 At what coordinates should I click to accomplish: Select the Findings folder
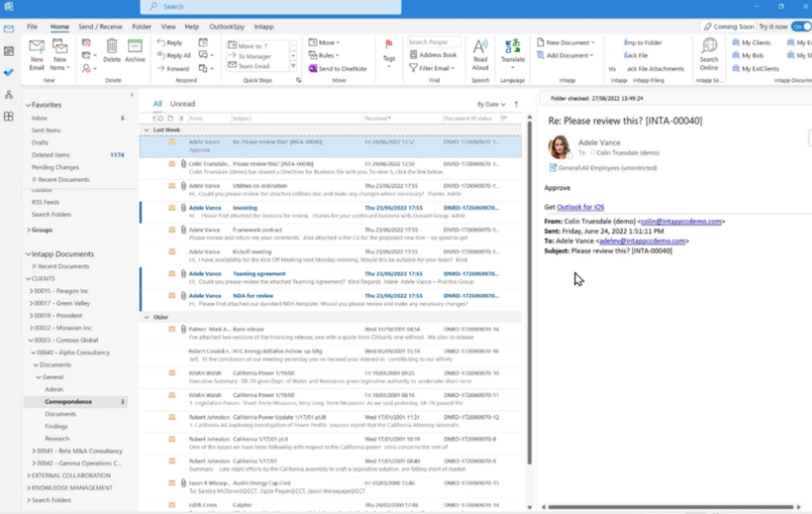coord(56,426)
